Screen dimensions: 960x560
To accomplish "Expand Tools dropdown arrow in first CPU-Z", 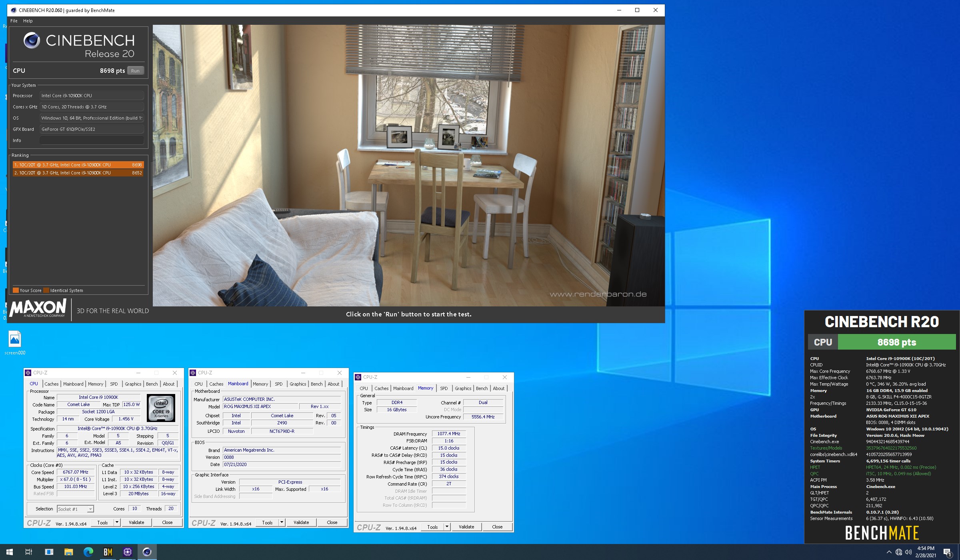I will click(117, 522).
